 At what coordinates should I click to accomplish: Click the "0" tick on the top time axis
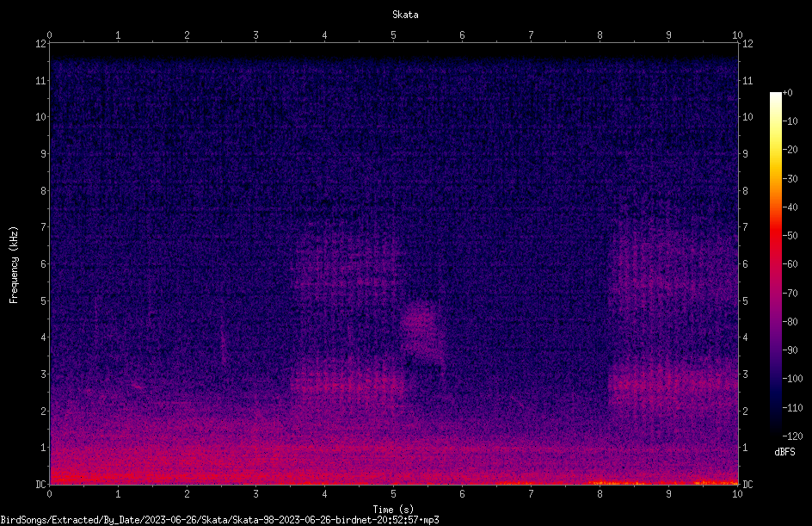coord(49,35)
